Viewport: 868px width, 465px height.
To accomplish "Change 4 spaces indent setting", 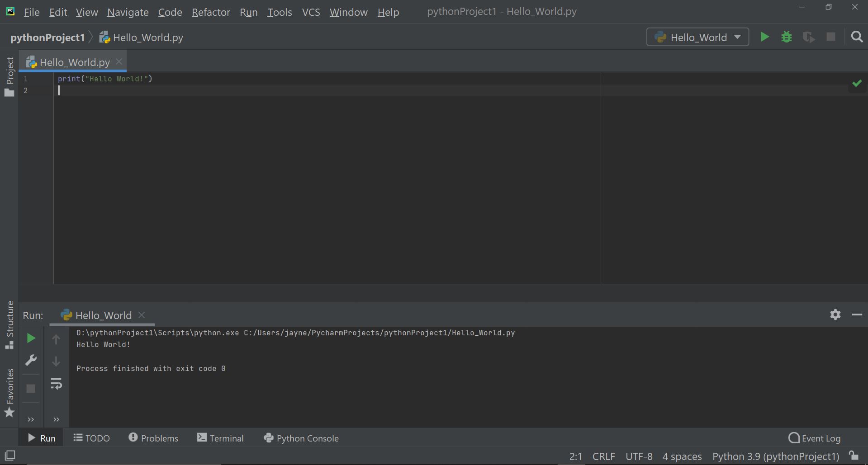I will 682,456.
